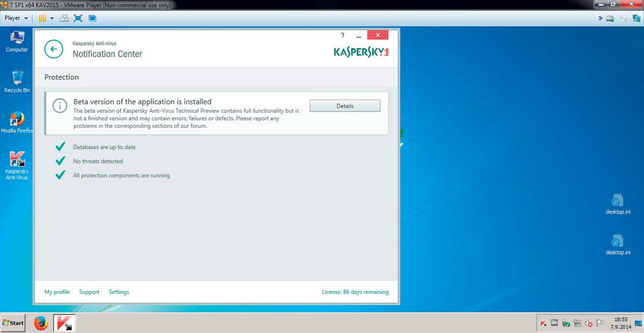Click the Kaspersky Lab logo
Image resolution: width=644 pixels, height=333 pixels.
coord(361,52)
